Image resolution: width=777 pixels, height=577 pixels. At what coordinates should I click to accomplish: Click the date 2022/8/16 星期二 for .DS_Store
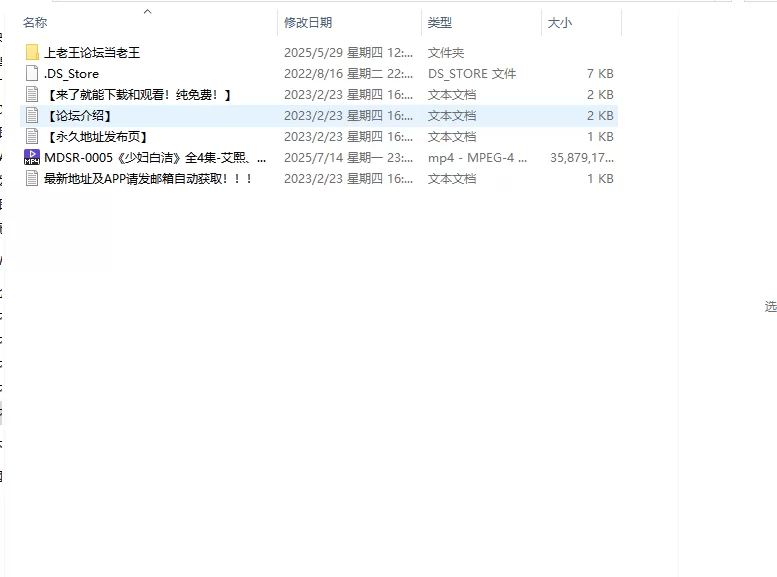tap(348, 74)
